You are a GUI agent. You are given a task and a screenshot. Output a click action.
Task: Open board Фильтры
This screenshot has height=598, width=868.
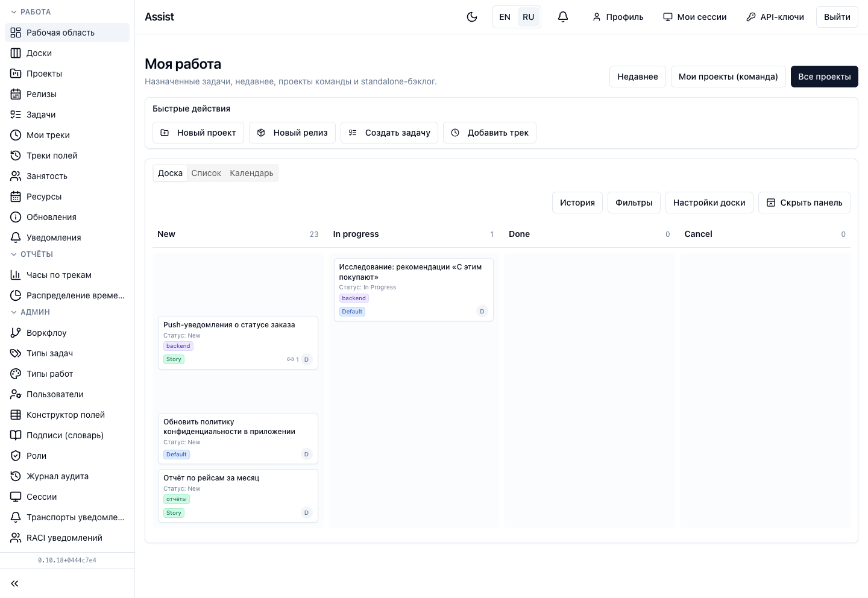[634, 203]
